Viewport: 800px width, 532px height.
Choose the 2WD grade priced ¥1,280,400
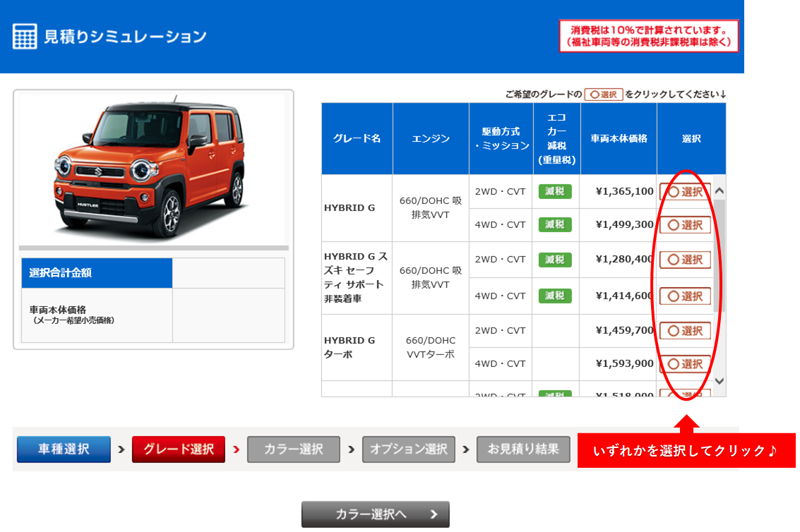[685, 260]
